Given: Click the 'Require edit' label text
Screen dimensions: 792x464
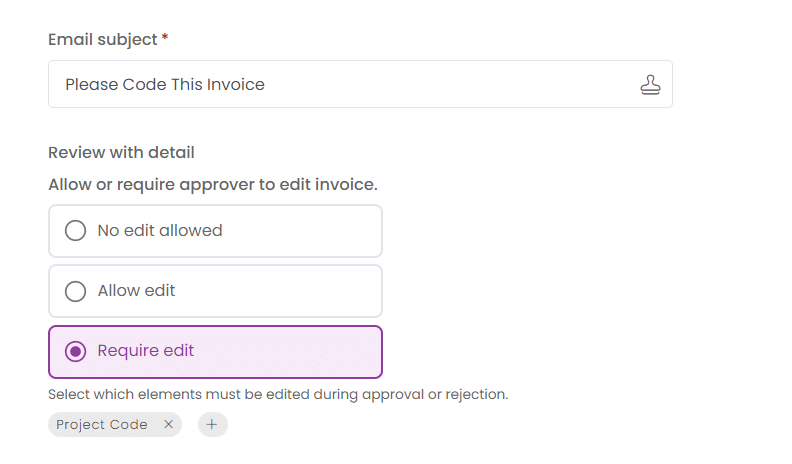Looking at the screenshot, I should 145,350.
